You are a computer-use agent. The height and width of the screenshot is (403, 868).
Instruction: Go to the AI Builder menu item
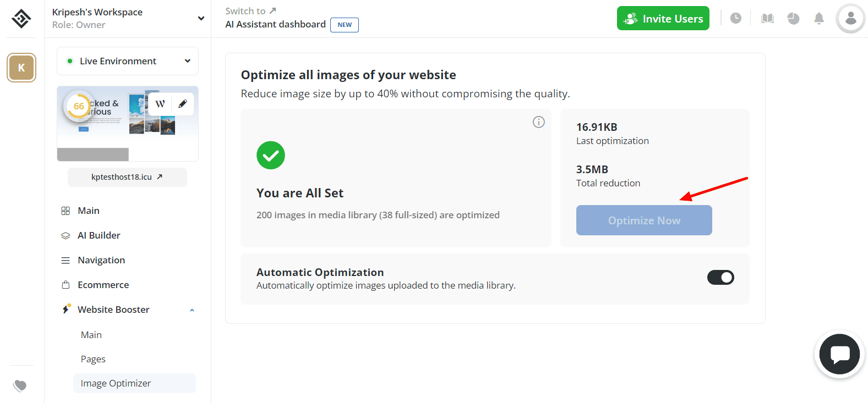[x=99, y=235]
